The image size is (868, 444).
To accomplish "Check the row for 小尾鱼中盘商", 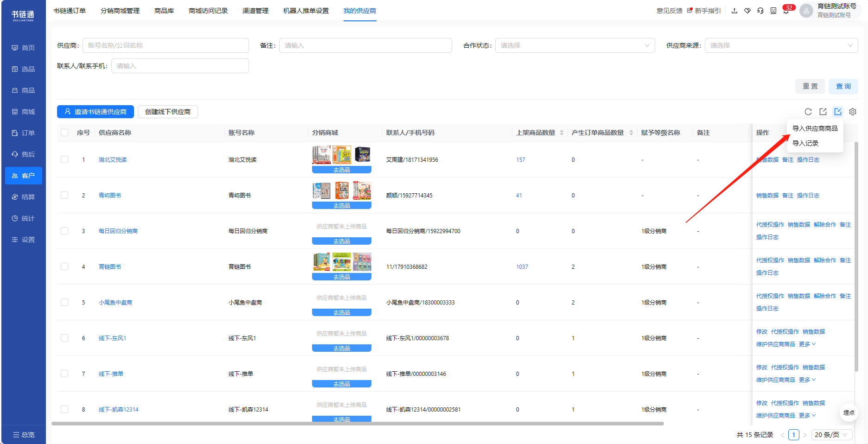I will click(x=64, y=302).
